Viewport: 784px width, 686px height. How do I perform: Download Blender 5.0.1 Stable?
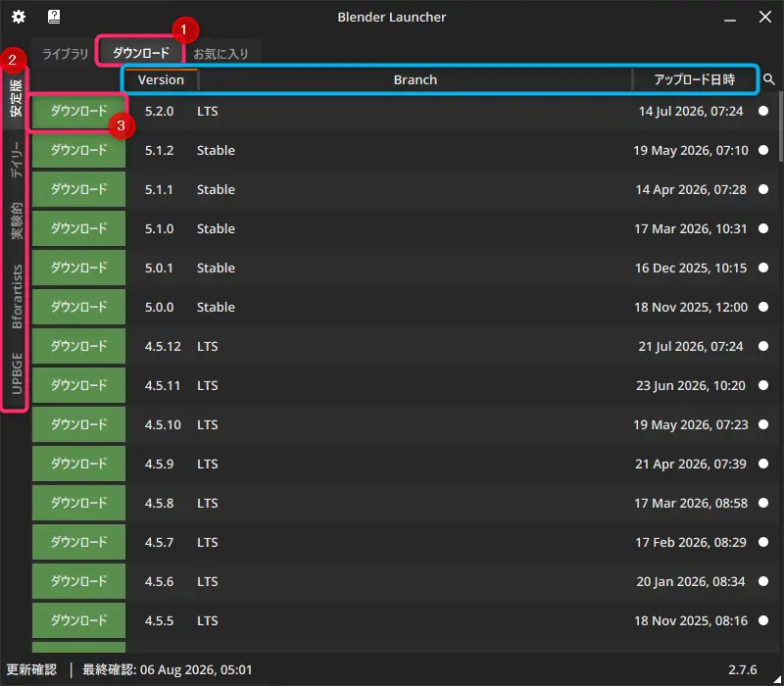point(79,268)
